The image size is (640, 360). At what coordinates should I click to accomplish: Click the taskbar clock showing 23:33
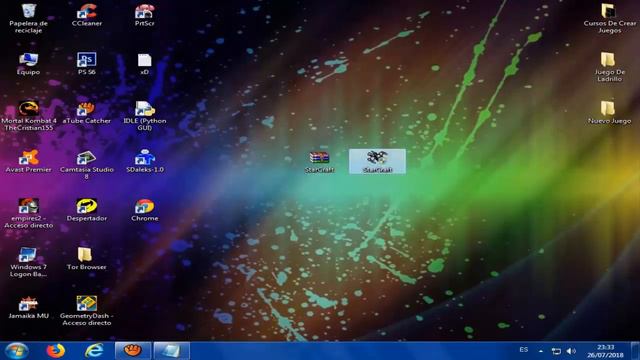[605, 351]
